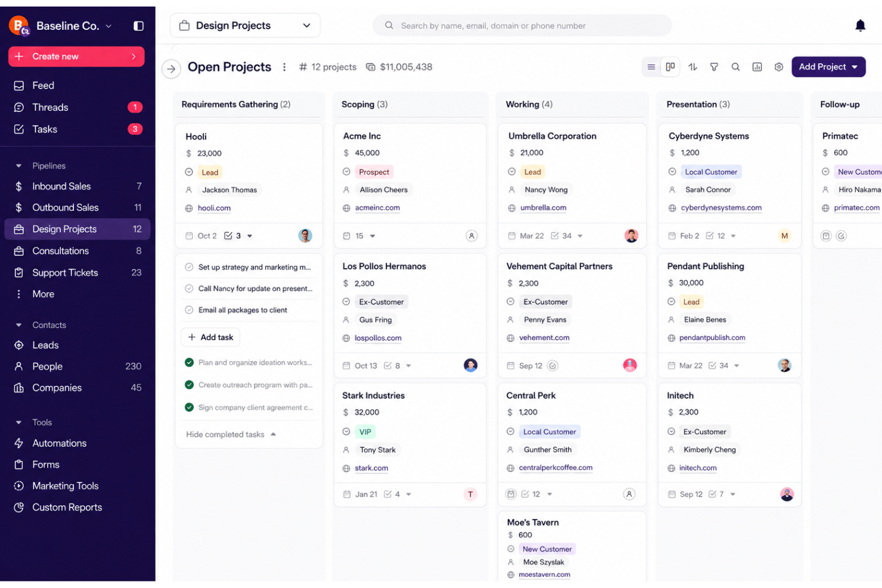
Task: Click Local Customer tag on Central Perk
Action: [x=549, y=432]
